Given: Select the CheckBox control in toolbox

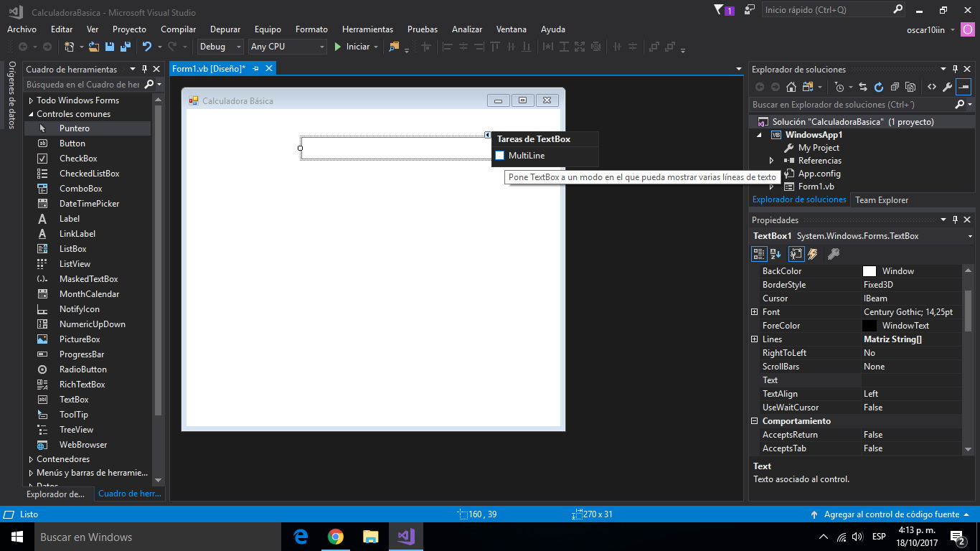Looking at the screenshot, I should [78, 159].
